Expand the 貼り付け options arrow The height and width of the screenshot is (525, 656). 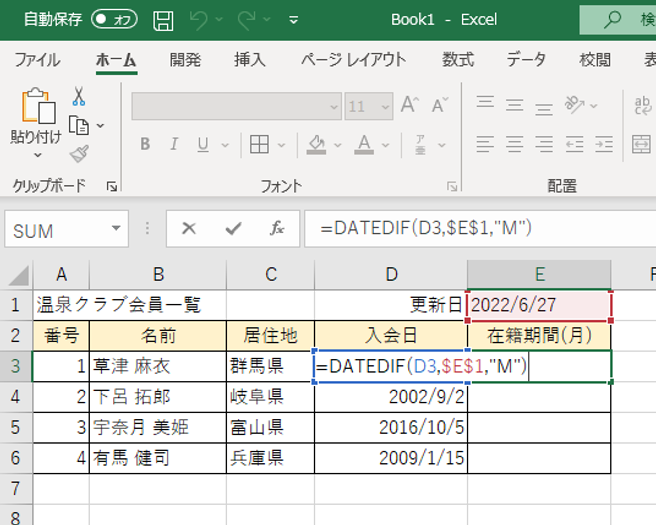tap(37, 156)
